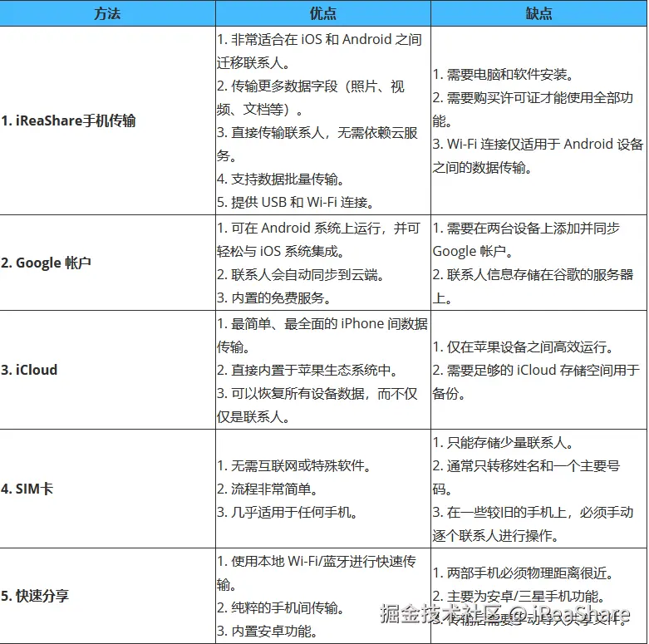The width and height of the screenshot is (649, 644).
Task: Click the text 2. 主要为安卓/三星手机功能。
Action: coord(519,596)
